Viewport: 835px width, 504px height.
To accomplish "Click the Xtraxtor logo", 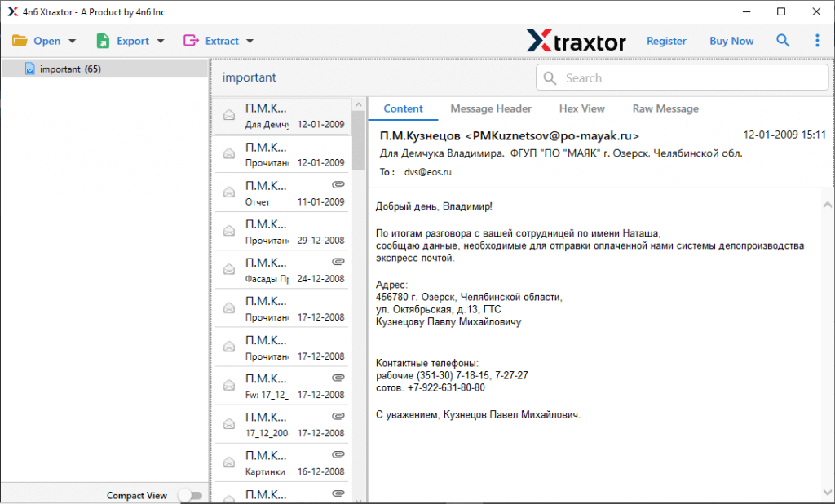I will 577,41.
